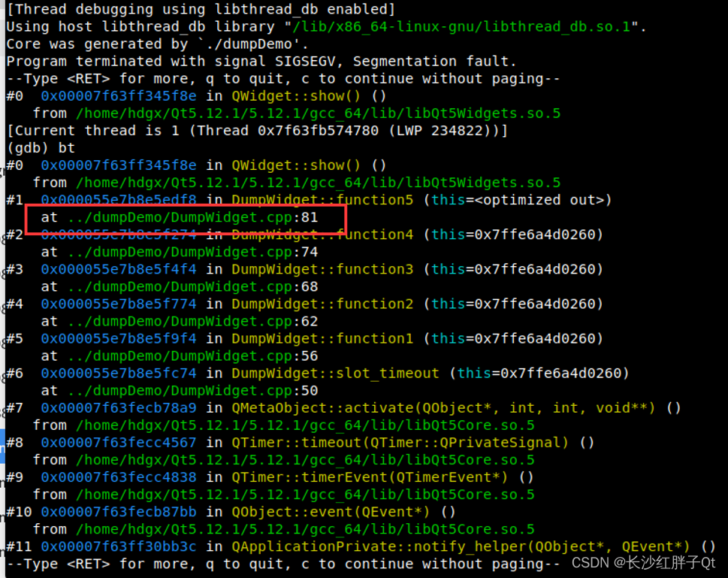Click DumpWidget::function2 in frame #4

pos(322,304)
